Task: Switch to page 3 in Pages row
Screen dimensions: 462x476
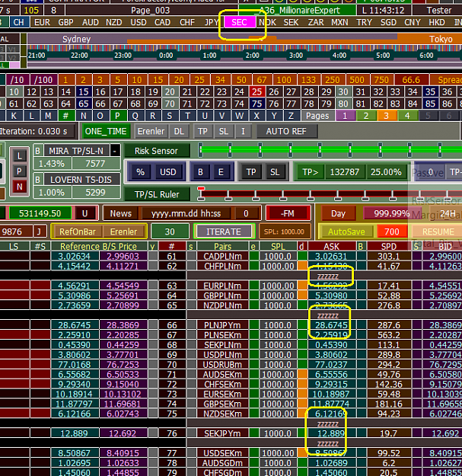Action: point(386,116)
